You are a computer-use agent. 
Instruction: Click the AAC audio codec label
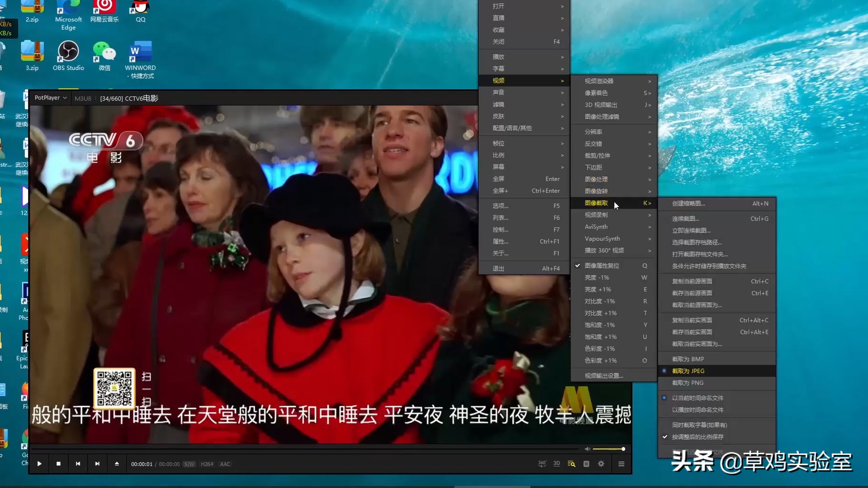[x=225, y=464]
